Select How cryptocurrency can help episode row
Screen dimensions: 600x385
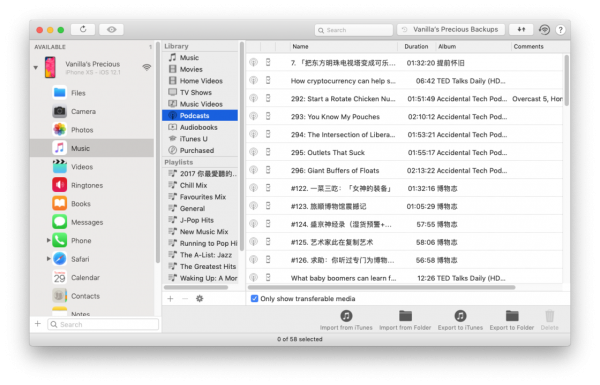404,81
